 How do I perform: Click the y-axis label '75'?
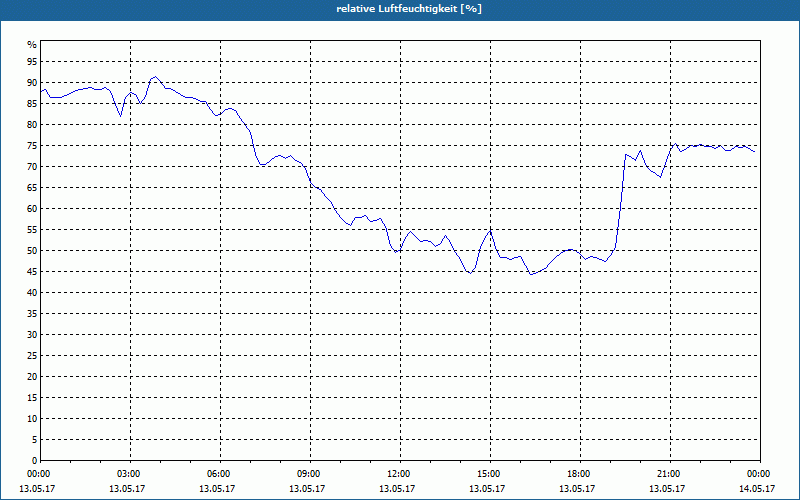pyautogui.click(x=32, y=145)
